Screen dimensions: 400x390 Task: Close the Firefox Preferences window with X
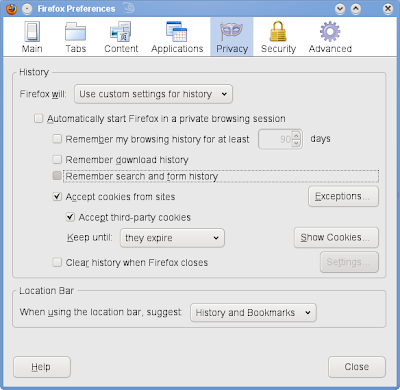click(x=388, y=9)
